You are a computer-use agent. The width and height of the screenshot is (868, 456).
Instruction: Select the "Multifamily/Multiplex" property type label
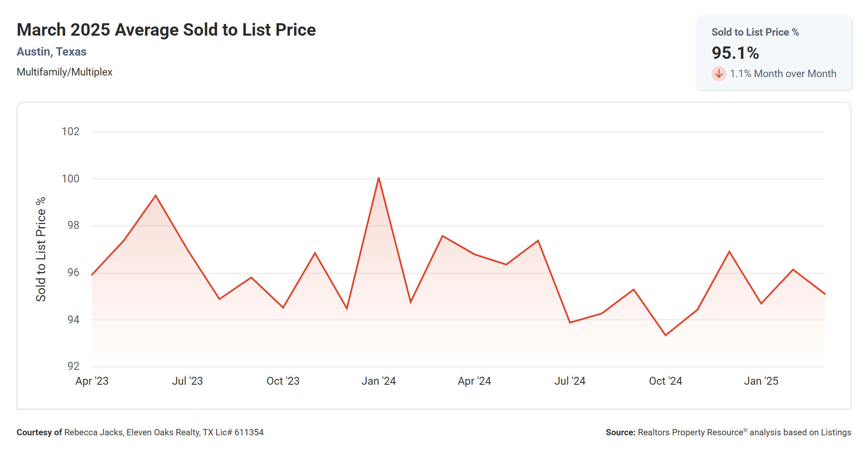coord(64,72)
